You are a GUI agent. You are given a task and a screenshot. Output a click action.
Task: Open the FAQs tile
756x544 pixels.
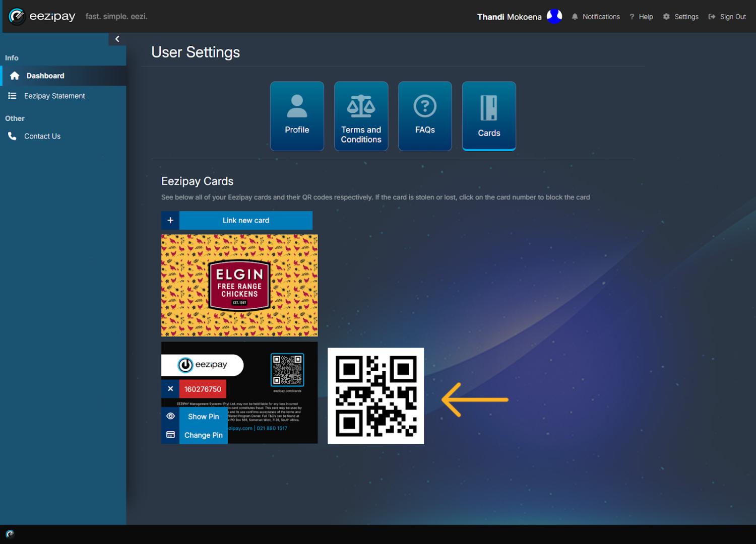click(425, 116)
